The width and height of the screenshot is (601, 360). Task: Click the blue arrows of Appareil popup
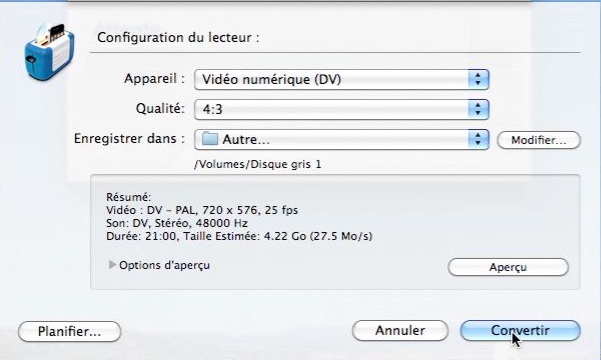[x=478, y=79]
